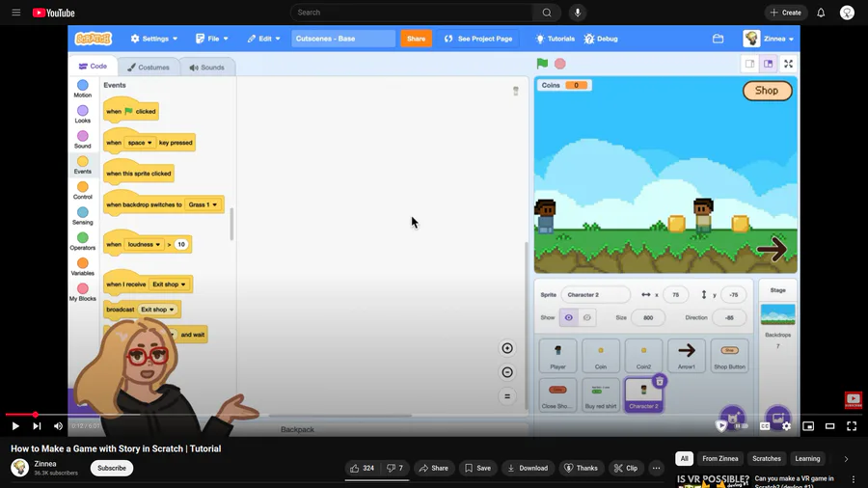The height and width of the screenshot is (488, 868).
Task: Open Scratch Edit dropdown menu
Action: (263, 39)
